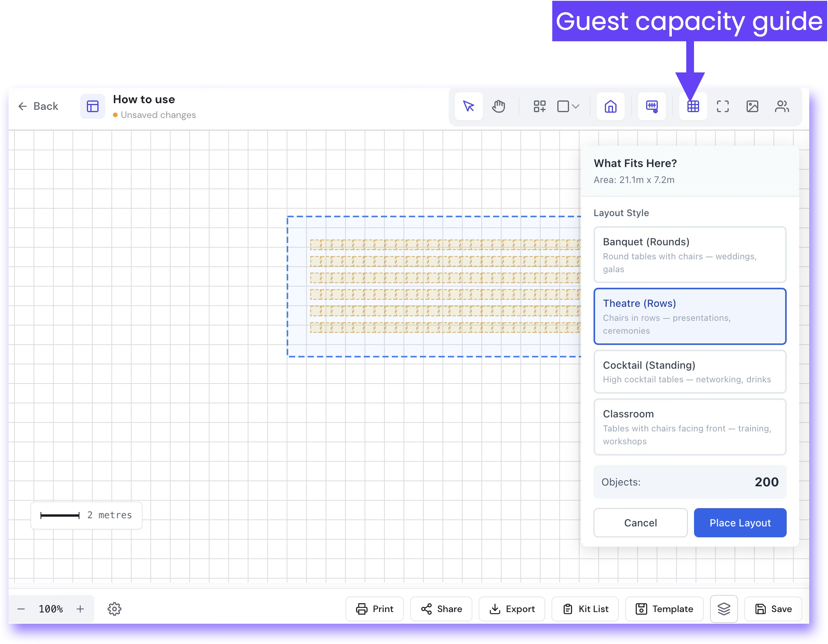Click the layout icon next to How to use
This screenshot has width=828, height=644.
pos(93,106)
